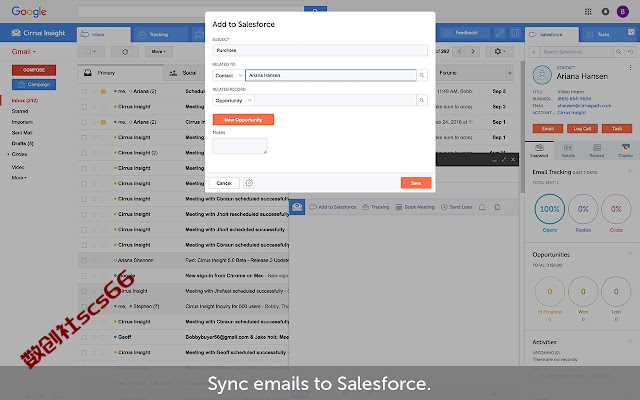Check the Geoff email checkbox
Viewport: 640px width, 400px height.
click(84, 337)
